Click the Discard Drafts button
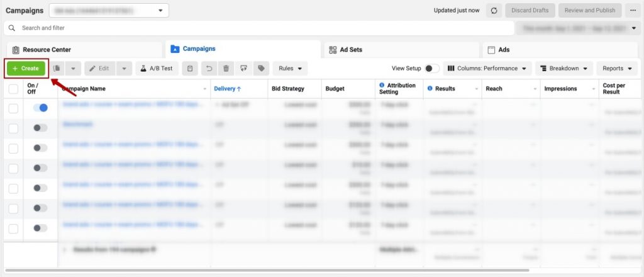The image size is (644, 277). click(530, 10)
